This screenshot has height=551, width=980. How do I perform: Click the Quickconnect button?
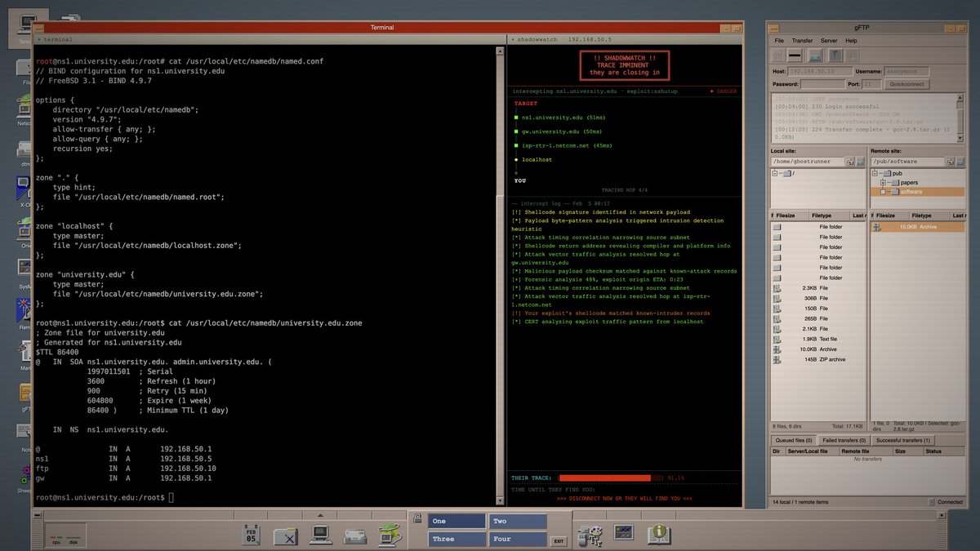tap(906, 84)
